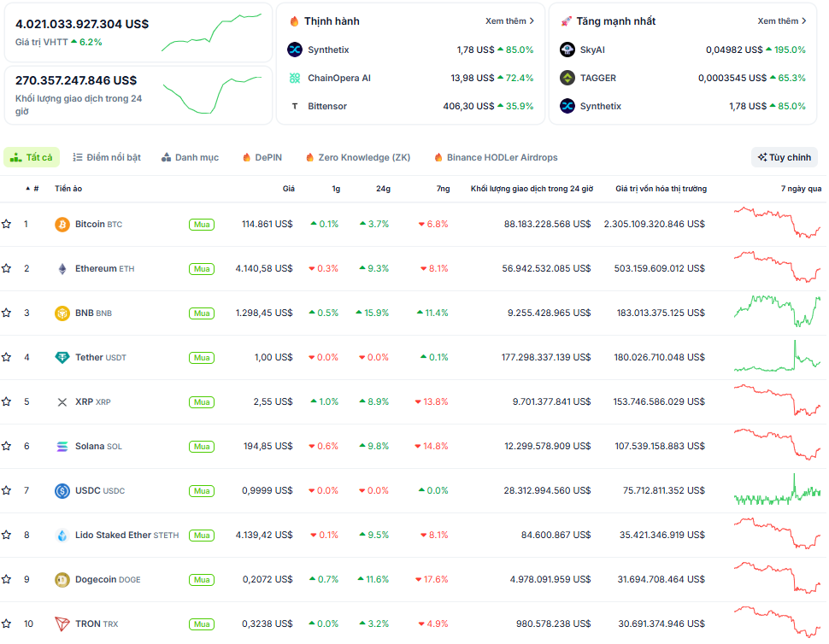This screenshot has width=829, height=644.
Task: Switch to the DePIN tab
Action: (262, 158)
